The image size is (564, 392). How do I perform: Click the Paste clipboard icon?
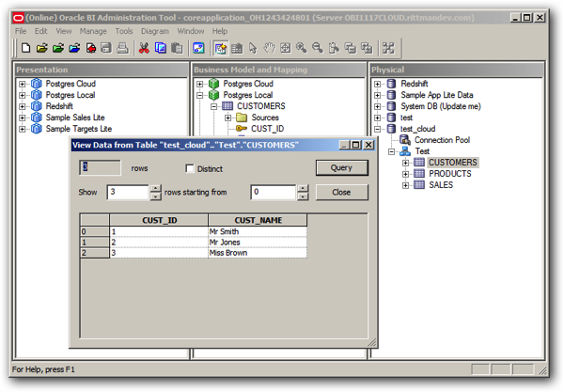tap(177, 48)
